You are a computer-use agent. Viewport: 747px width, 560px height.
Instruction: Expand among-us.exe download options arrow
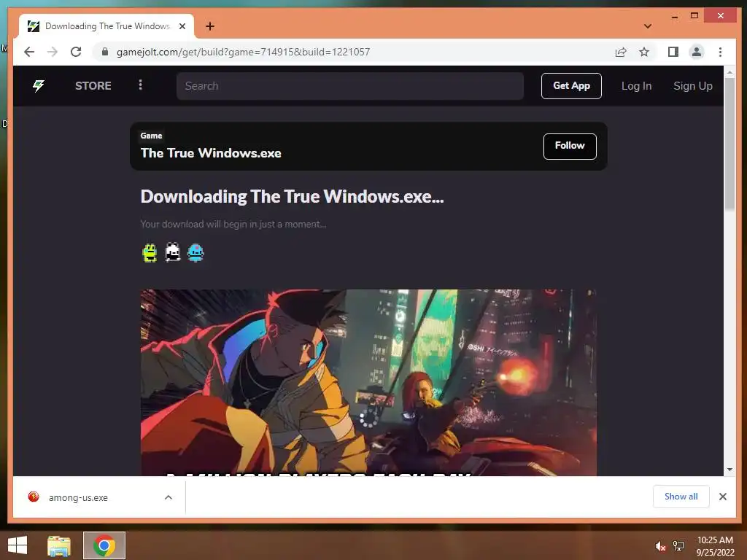(x=169, y=497)
